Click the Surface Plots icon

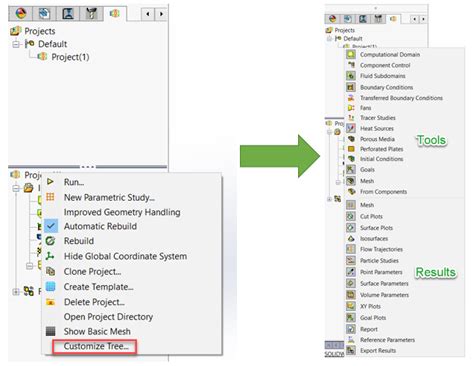351,228
